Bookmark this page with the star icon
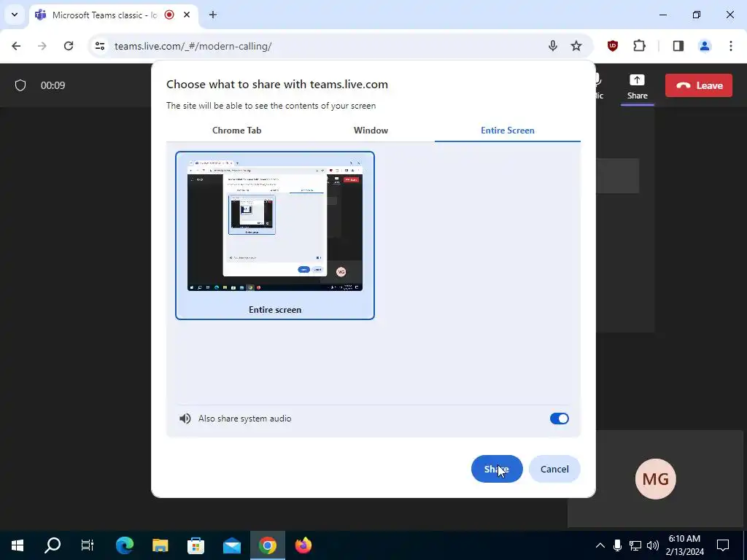The width and height of the screenshot is (747, 560). click(x=576, y=46)
